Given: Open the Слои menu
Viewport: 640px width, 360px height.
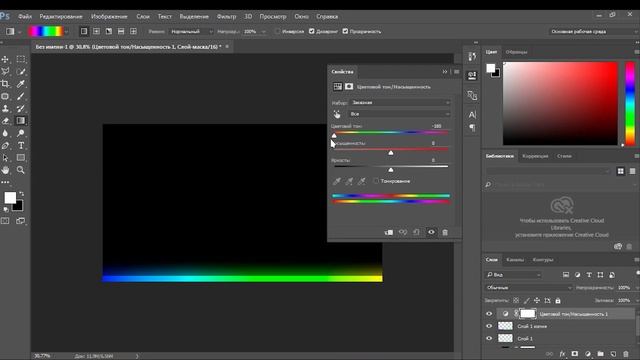Looking at the screenshot, I should tap(143, 17).
